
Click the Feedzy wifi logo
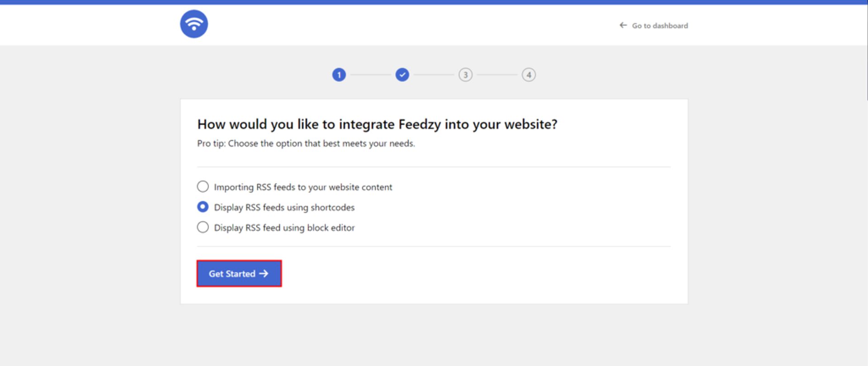pyautogui.click(x=193, y=23)
